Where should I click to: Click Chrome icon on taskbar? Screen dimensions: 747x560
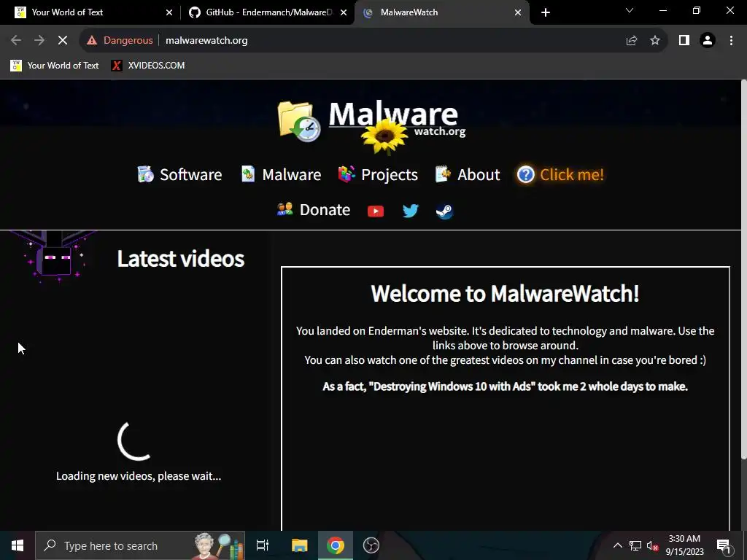coord(336,545)
